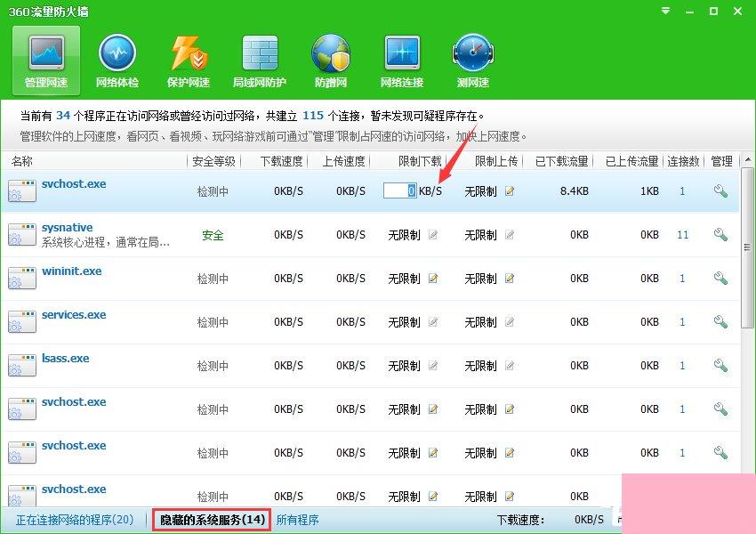The image size is (756, 534).
Task: Click the 8.4KB downloaded traffic value
Action: pos(575,191)
